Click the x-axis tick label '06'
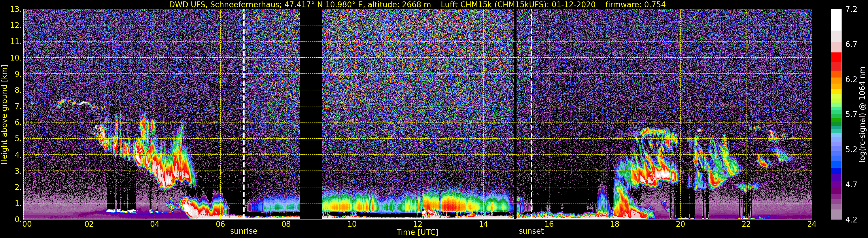The image size is (868, 238). click(x=220, y=224)
